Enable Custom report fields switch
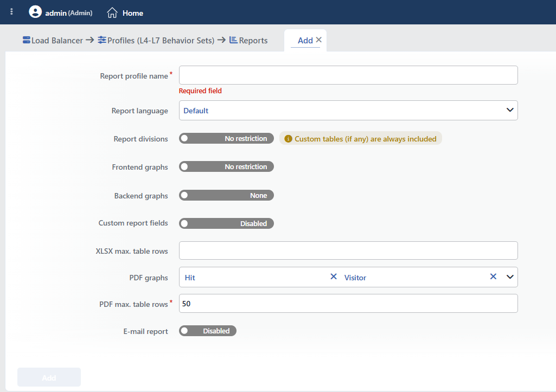556x392 pixels. click(226, 223)
